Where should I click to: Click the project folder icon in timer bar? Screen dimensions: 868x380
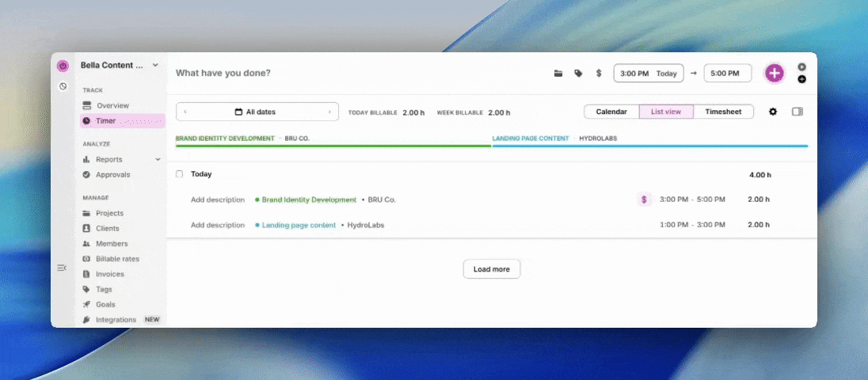(558, 74)
